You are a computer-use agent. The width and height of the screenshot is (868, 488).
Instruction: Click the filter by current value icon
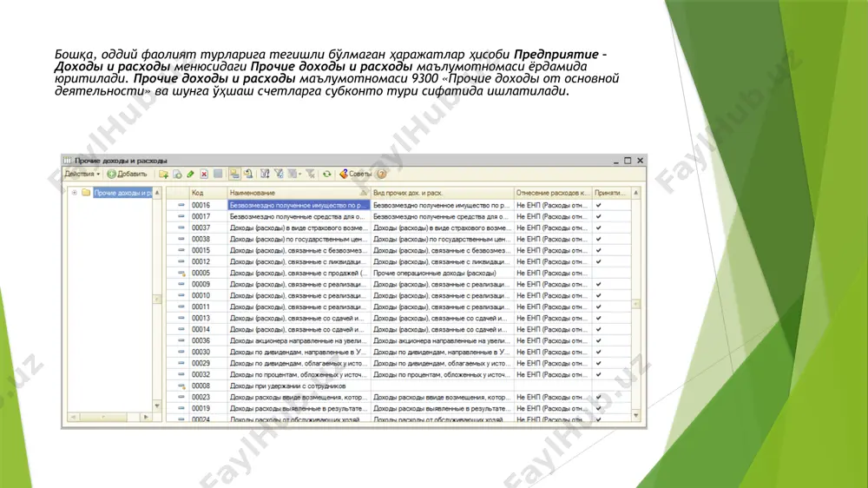279,174
